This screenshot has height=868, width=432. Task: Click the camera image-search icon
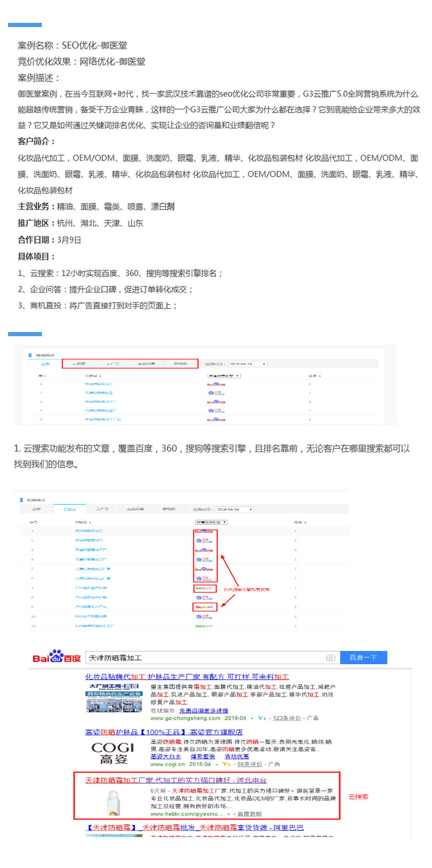click(x=330, y=658)
